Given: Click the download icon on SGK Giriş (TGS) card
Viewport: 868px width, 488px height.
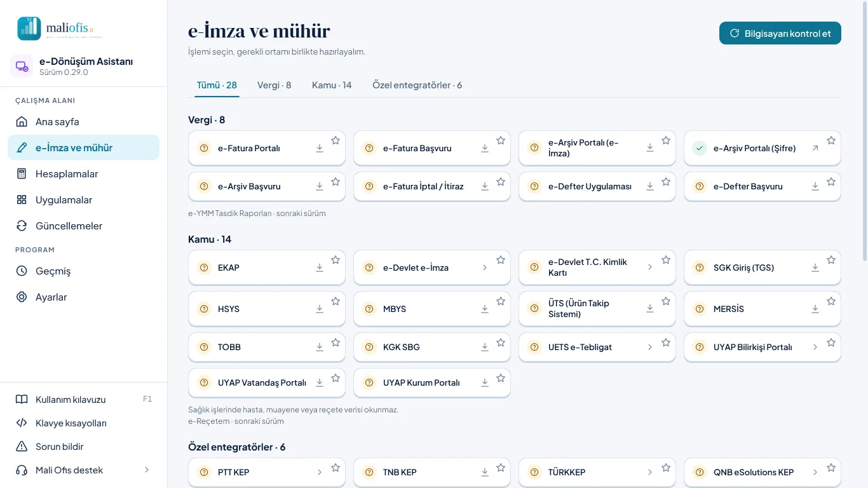Looking at the screenshot, I should click(x=815, y=268).
